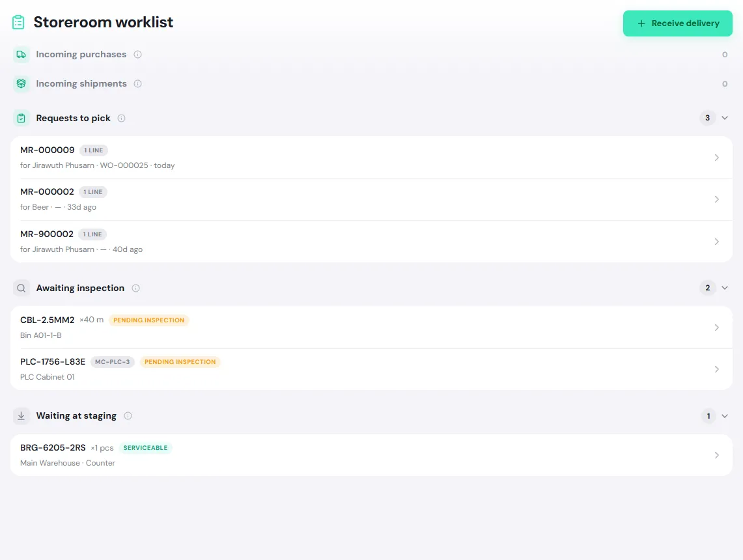743x560 pixels.
Task: Click the MC-PLC-3 tag
Action: click(112, 362)
